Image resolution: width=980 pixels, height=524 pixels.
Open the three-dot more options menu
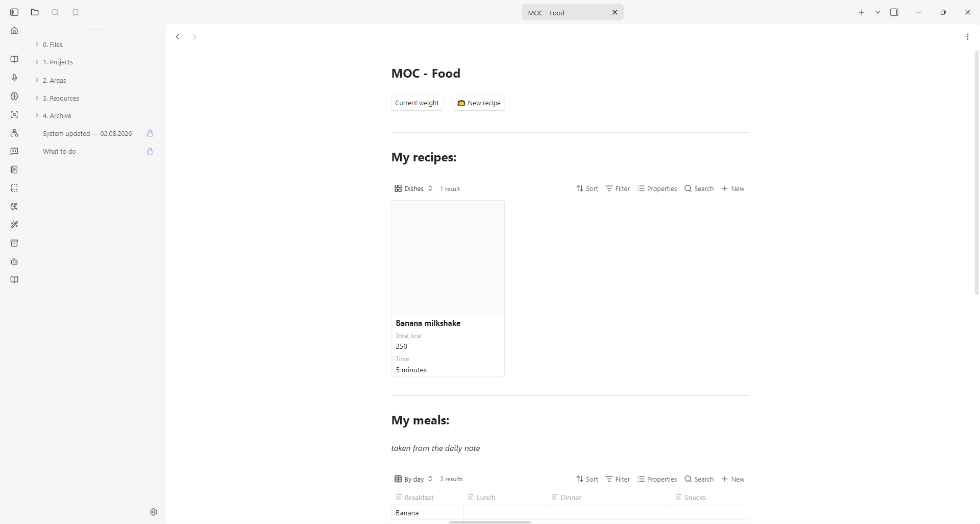[x=968, y=37]
